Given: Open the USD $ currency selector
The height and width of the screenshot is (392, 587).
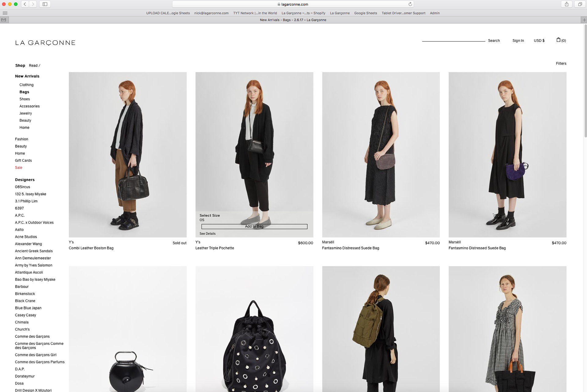Looking at the screenshot, I should 539,41.
